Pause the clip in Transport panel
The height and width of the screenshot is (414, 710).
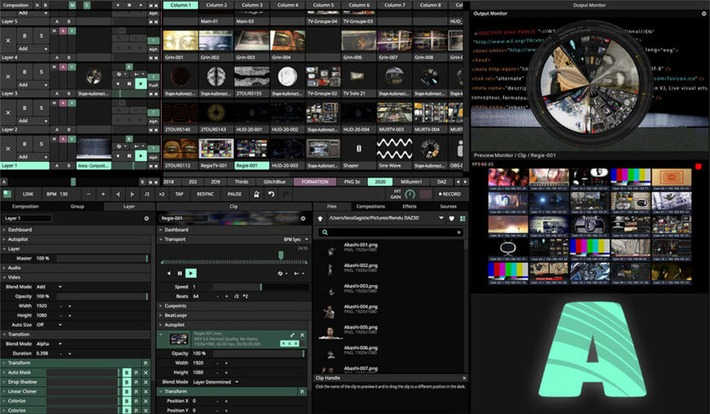point(180,273)
